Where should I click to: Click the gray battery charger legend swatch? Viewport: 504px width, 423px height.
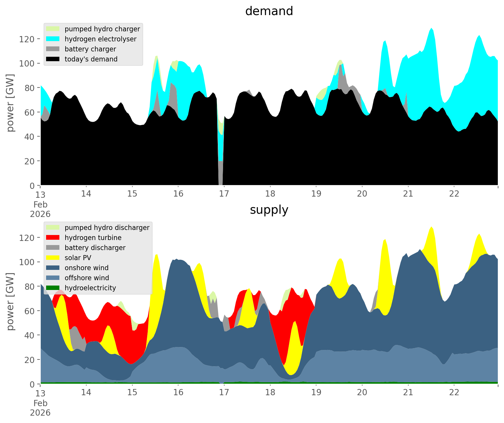click(x=53, y=49)
